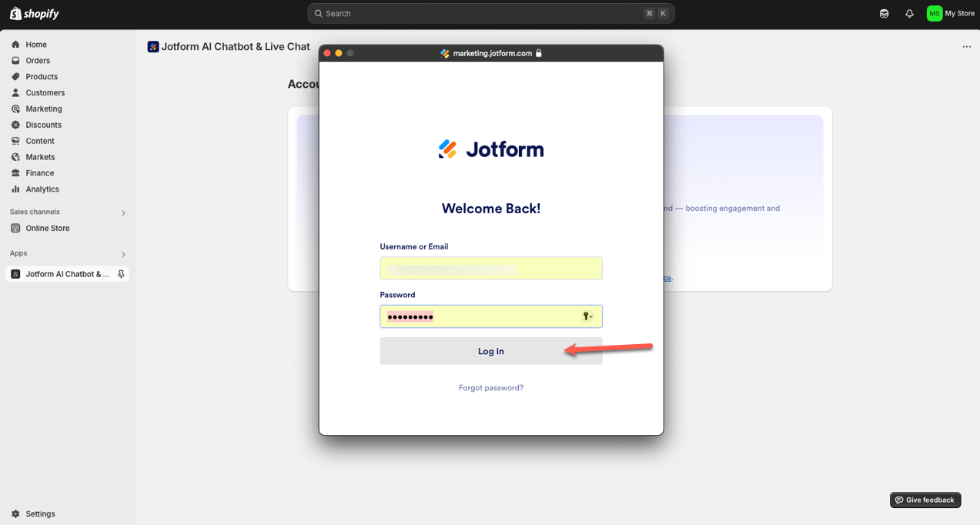Select Jotform AI Chatbot app in sidebar
Viewport: 980px width, 525px height.
(67, 274)
